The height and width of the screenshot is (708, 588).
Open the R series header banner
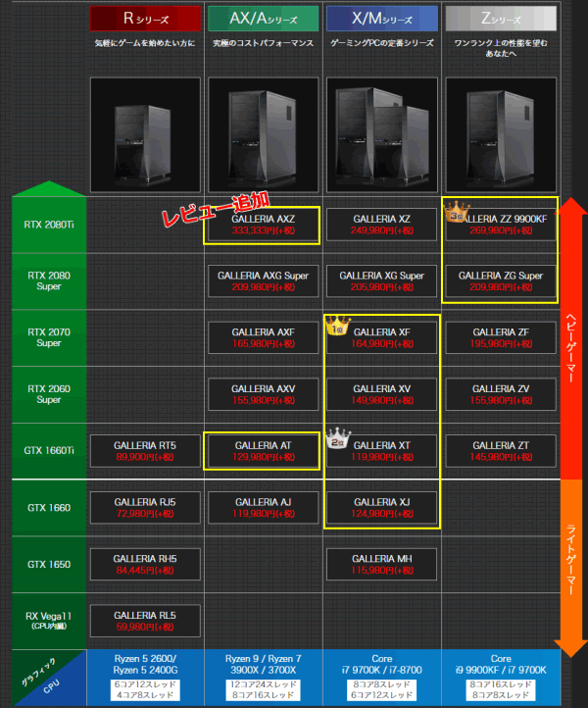click(x=145, y=18)
